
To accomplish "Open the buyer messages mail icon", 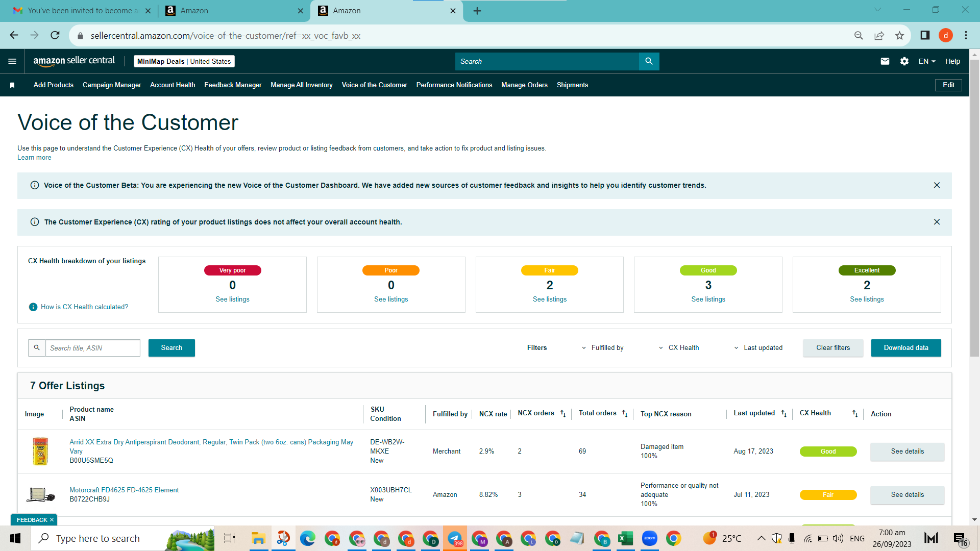I will [885, 61].
